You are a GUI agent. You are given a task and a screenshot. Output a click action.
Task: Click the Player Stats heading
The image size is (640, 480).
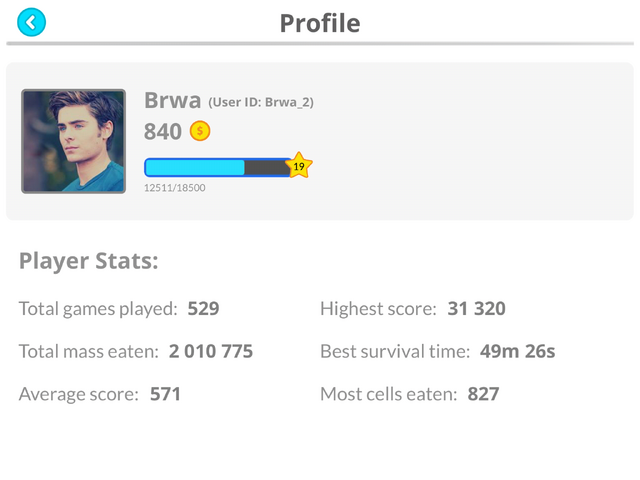click(89, 261)
